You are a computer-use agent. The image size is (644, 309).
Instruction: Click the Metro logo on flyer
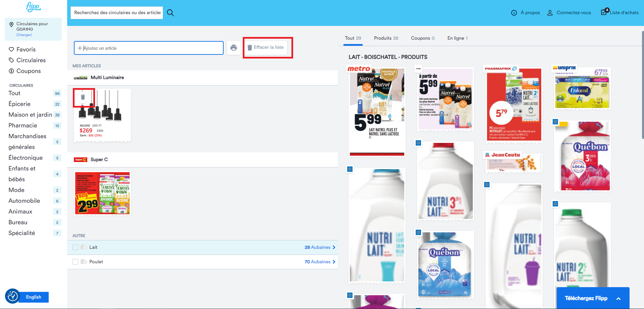coord(359,69)
